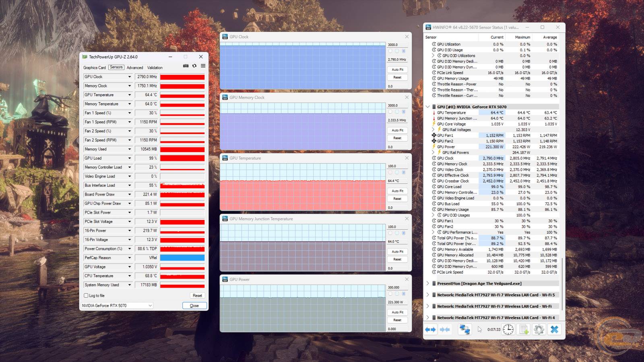Click the 100.0 maximum field in GPU Temperature graph
644x362 pixels.
point(397,166)
